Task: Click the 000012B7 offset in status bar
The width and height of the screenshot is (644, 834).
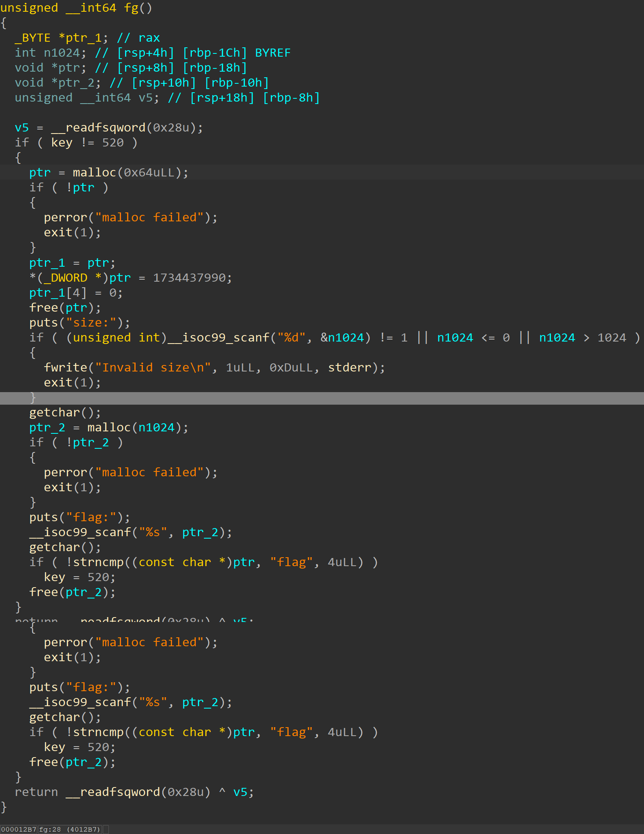Action: point(19,829)
